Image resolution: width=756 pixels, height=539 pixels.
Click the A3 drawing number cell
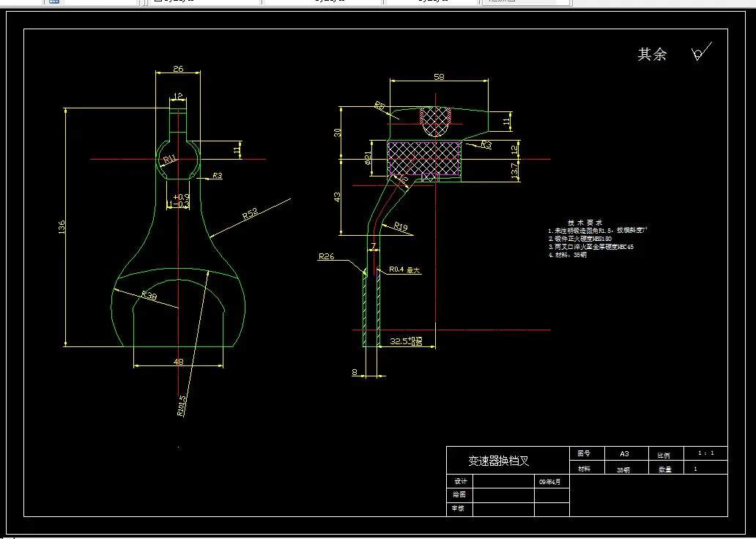[x=624, y=453]
